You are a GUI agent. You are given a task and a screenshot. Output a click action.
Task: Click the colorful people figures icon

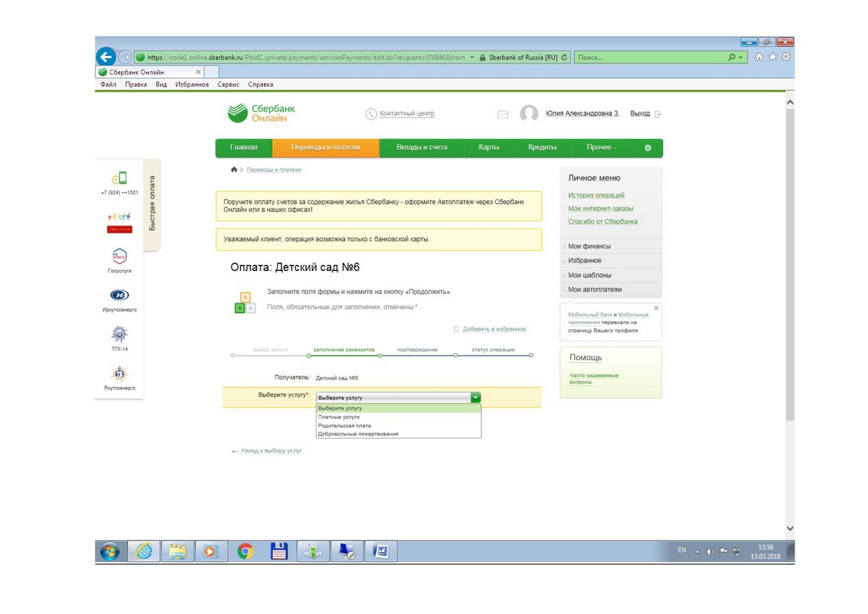[x=120, y=217]
